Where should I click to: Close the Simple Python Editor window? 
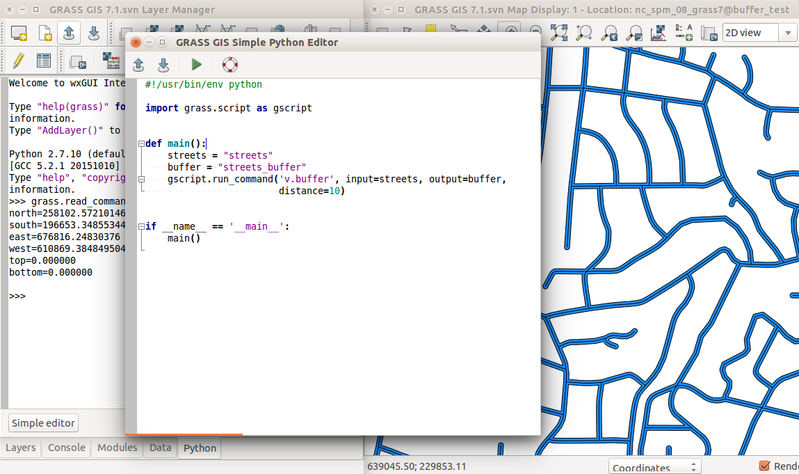[x=136, y=42]
